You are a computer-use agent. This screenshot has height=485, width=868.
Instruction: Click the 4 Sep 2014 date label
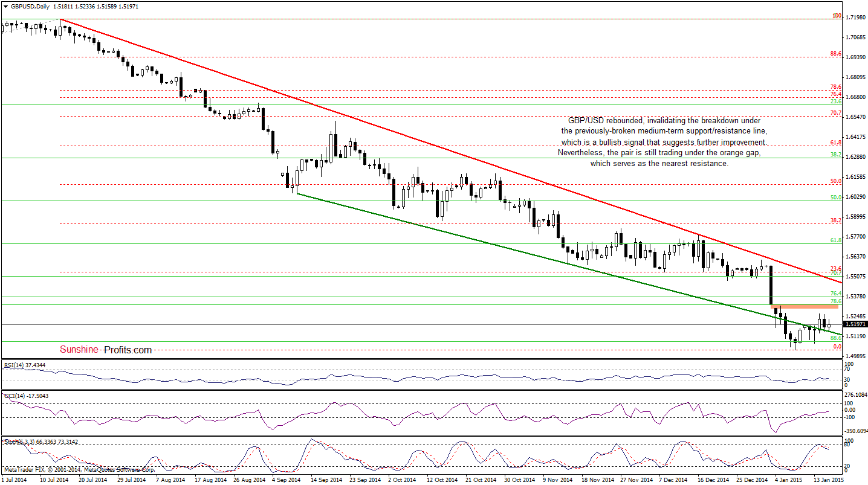(x=286, y=480)
